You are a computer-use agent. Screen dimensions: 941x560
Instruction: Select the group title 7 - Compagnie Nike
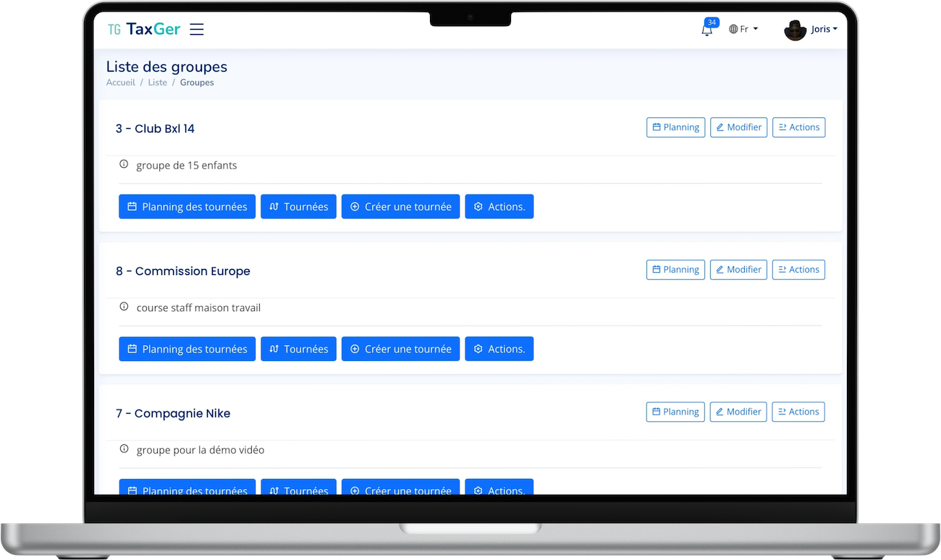pos(173,414)
